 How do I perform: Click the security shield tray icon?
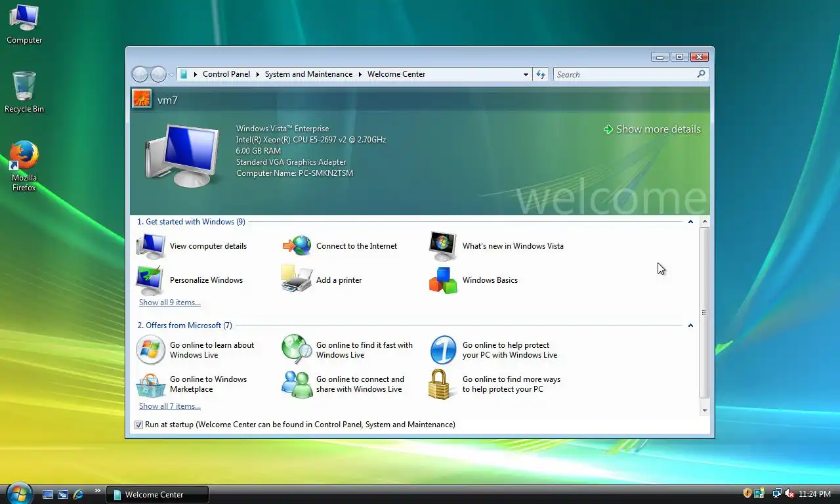click(x=747, y=493)
